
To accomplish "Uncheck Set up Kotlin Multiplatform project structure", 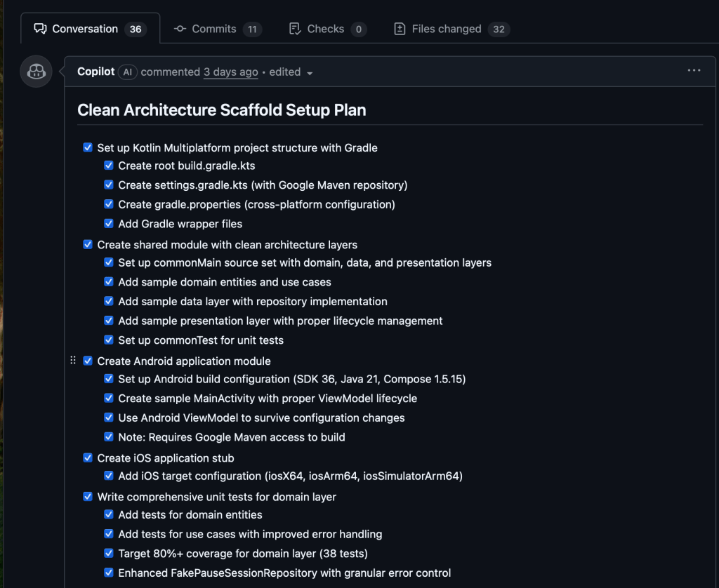I will tap(88, 147).
